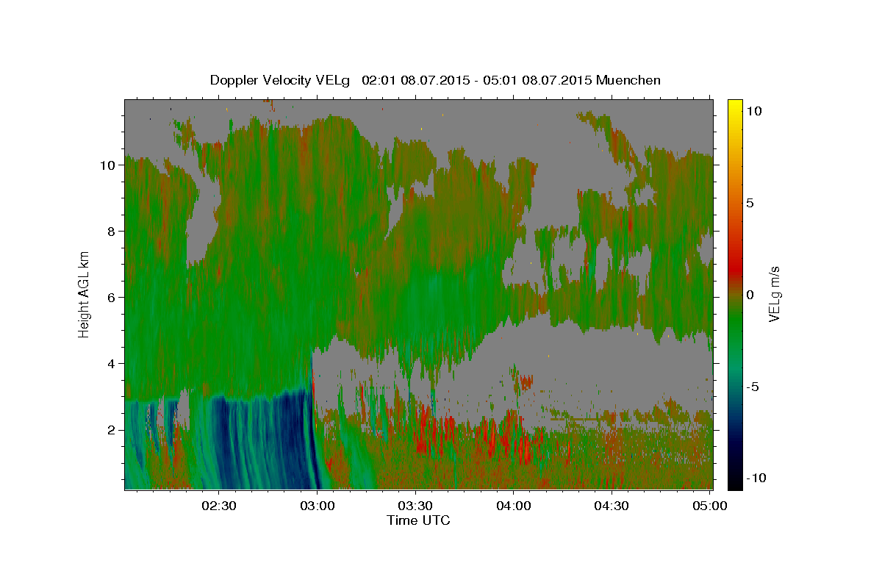The height and width of the screenshot is (588, 882).
Task: Click the height axis label 10
Action: tap(107, 165)
